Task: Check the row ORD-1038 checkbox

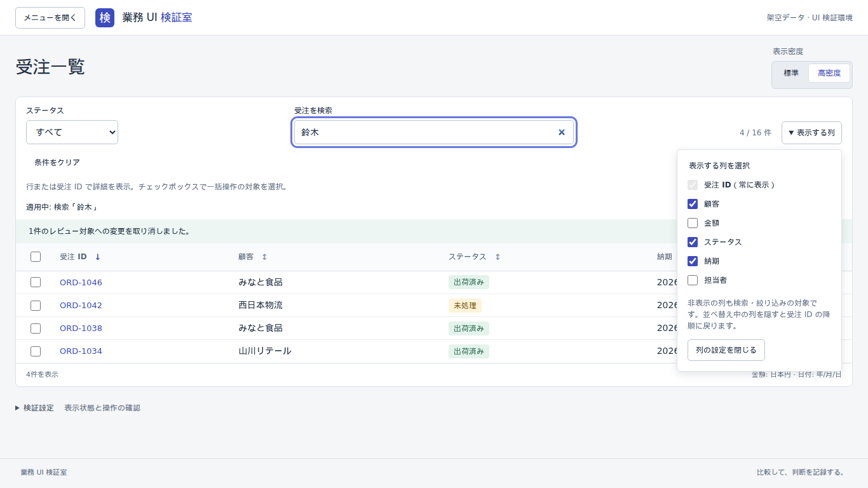Action: tap(36, 328)
